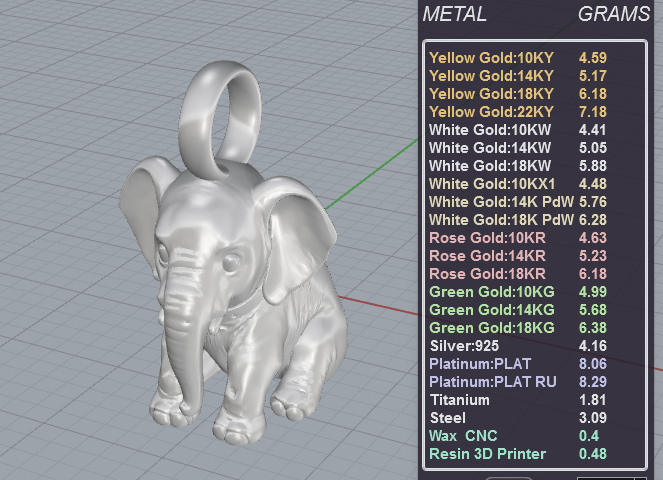Viewport: 663px width, 480px height.
Task: Click the 4.48 grams value
Action: [593, 184]
